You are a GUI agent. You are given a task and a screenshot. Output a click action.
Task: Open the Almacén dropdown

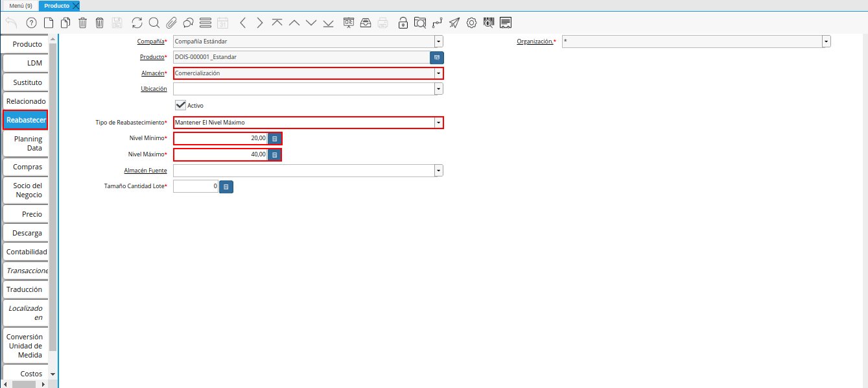(x=438, y=73)
